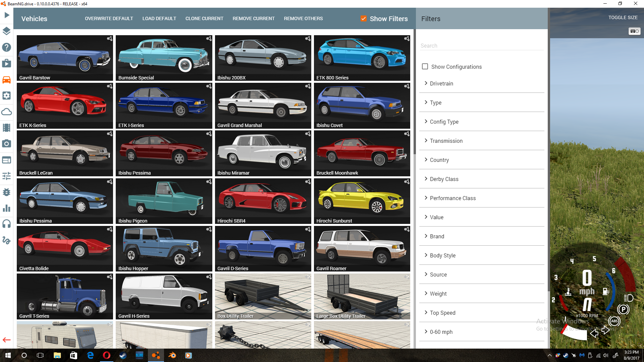
Task: Open the camera photo mode icon
Action: (x=7, y=144)
